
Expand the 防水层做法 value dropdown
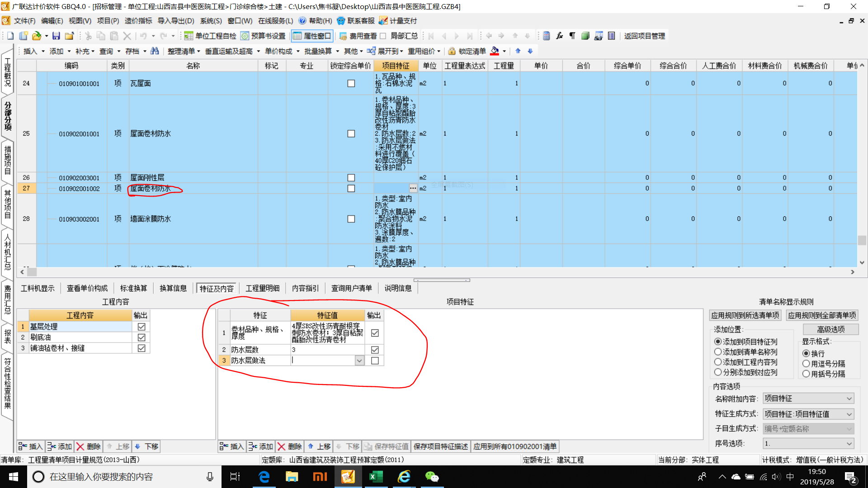[359, 361]
